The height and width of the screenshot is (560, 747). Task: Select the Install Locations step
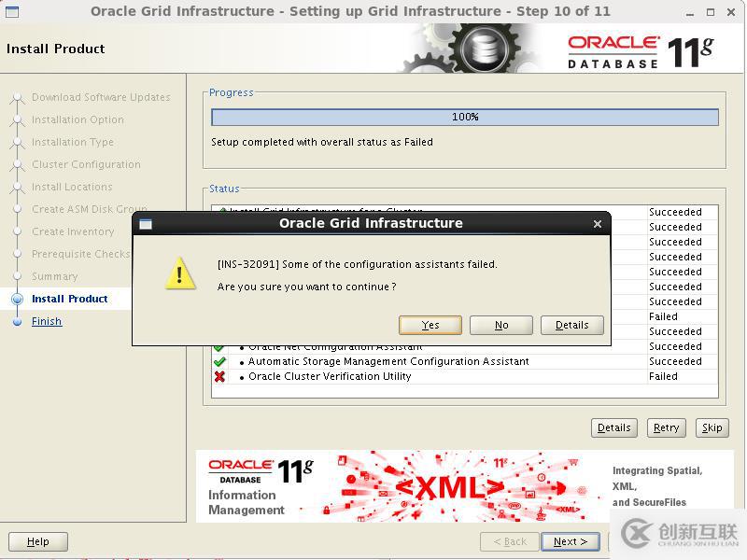[x=72, y=187]
